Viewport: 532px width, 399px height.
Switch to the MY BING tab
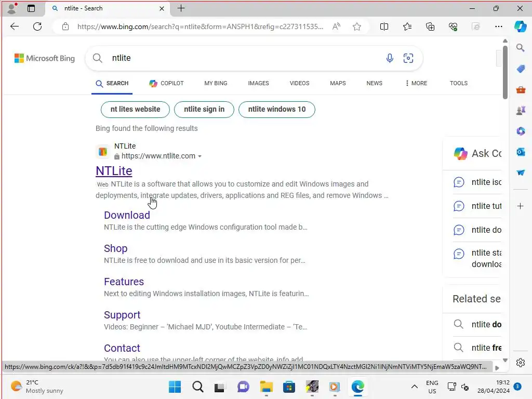coord(216,83)
